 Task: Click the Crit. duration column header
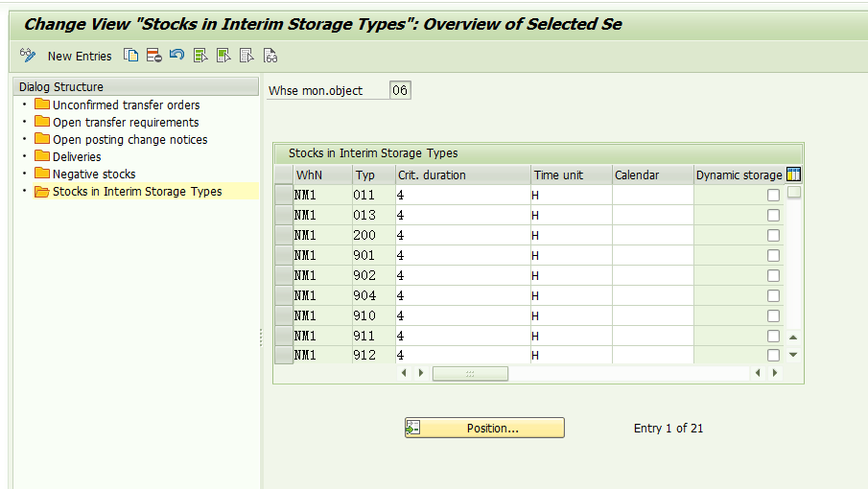(463, 175)
